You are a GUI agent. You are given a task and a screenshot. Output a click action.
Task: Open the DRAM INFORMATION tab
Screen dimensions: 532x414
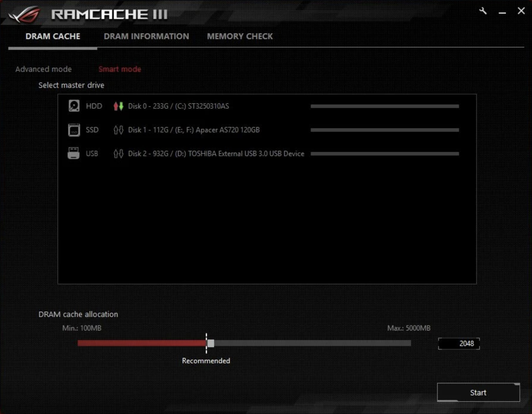pyautogui.click(x=146, y=36)
